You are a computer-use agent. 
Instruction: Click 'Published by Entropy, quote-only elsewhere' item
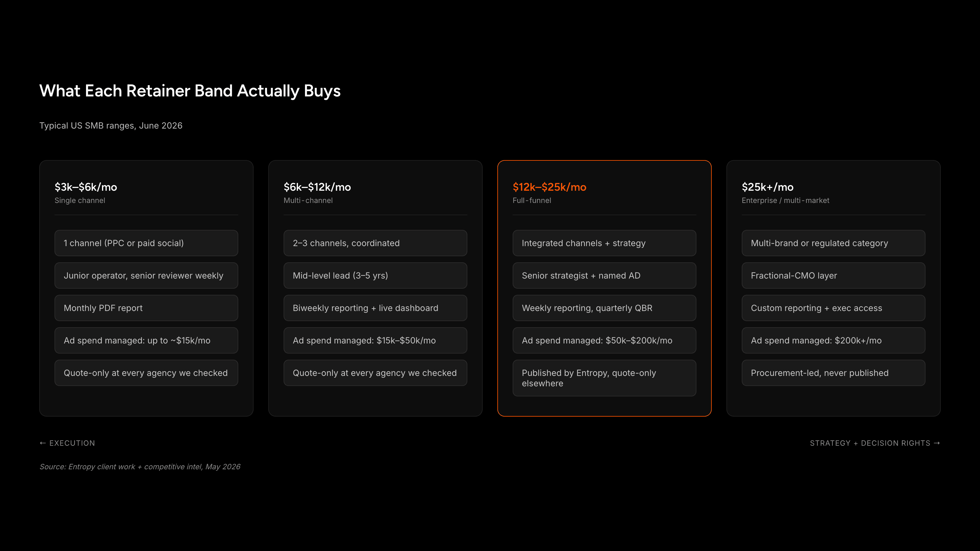click(x=605, y=378)
